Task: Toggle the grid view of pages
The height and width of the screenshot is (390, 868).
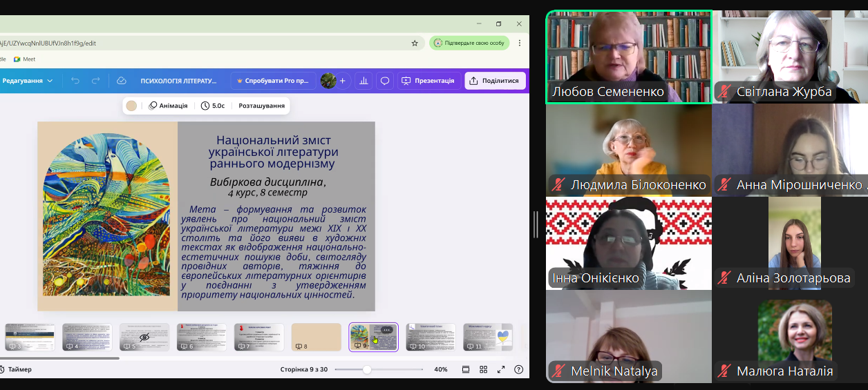Action: click(484, 369)
